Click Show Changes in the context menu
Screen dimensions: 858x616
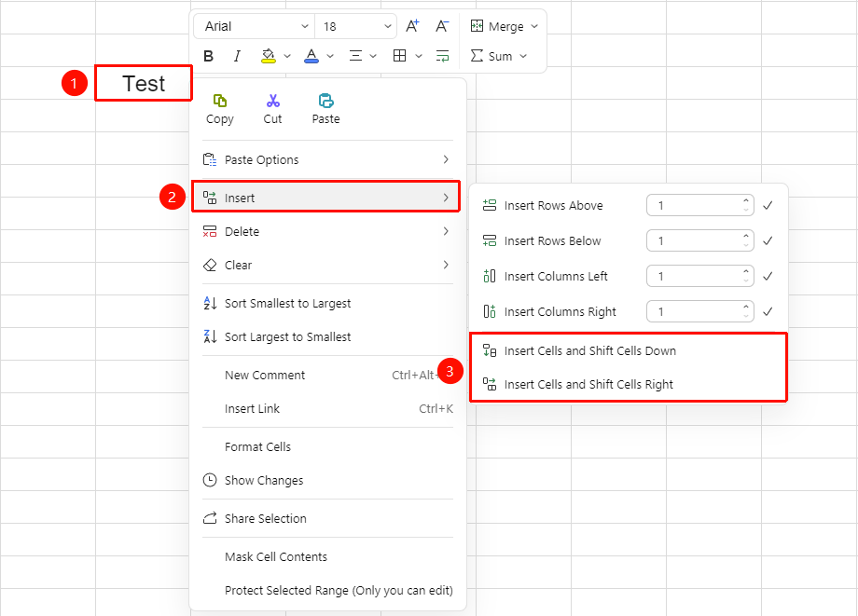[x=327, y=481]
